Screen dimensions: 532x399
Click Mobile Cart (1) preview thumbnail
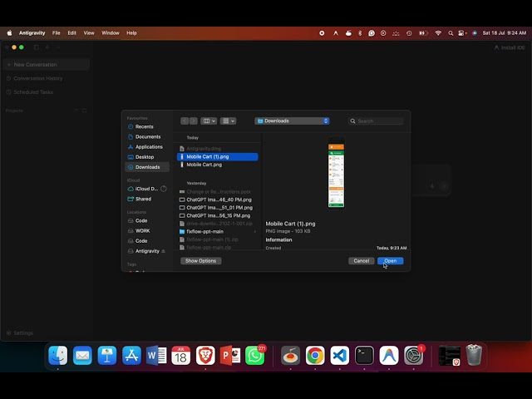coord(336,172)
